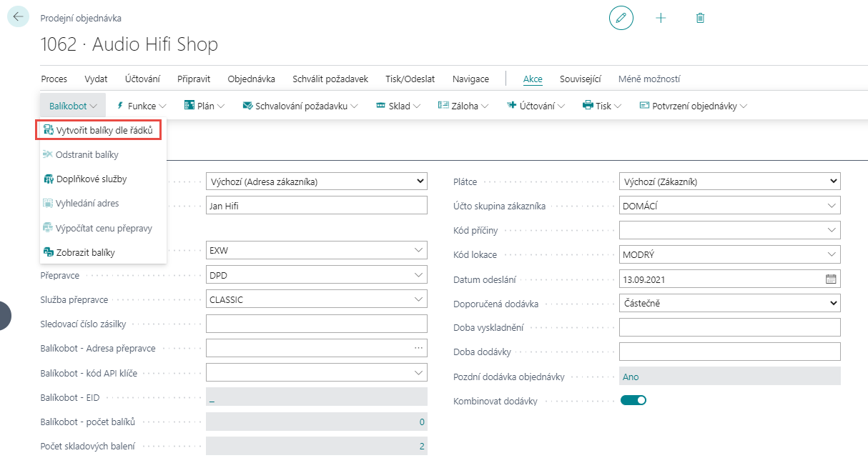This screenshot has width=868, height=468.
Task: Click Zobrazit balíky menu entry
Action: click(x=85, y=252)
